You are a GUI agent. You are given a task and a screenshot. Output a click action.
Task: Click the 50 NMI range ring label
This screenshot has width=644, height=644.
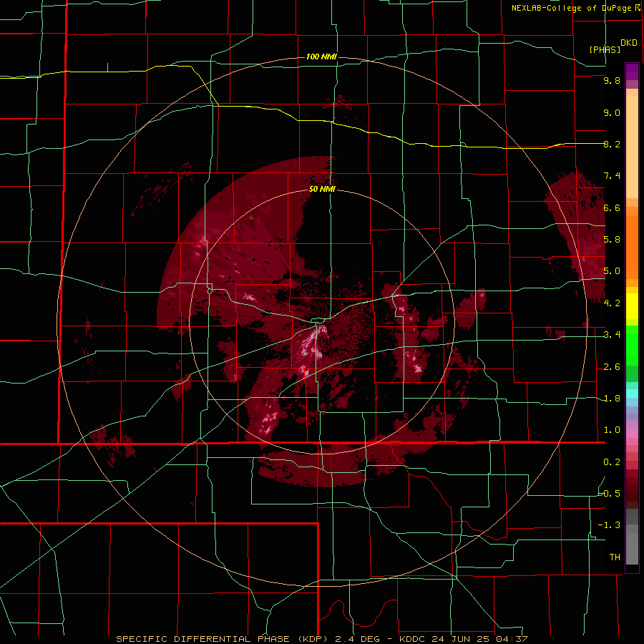[x=321, y=190]
